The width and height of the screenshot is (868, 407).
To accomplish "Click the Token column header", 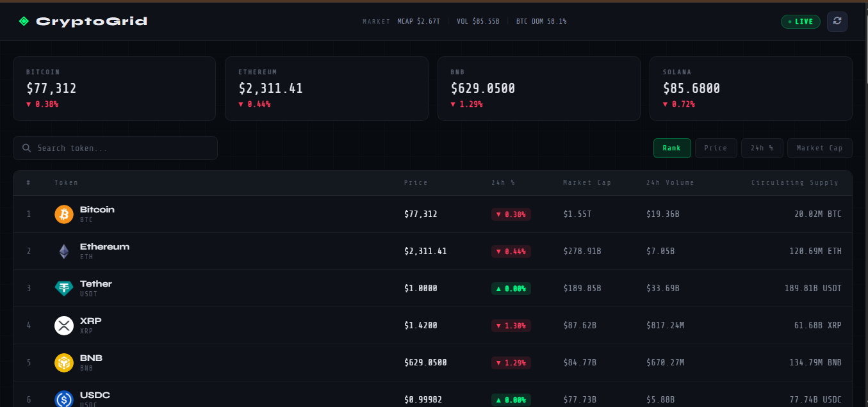I will [x=66, y=182].
